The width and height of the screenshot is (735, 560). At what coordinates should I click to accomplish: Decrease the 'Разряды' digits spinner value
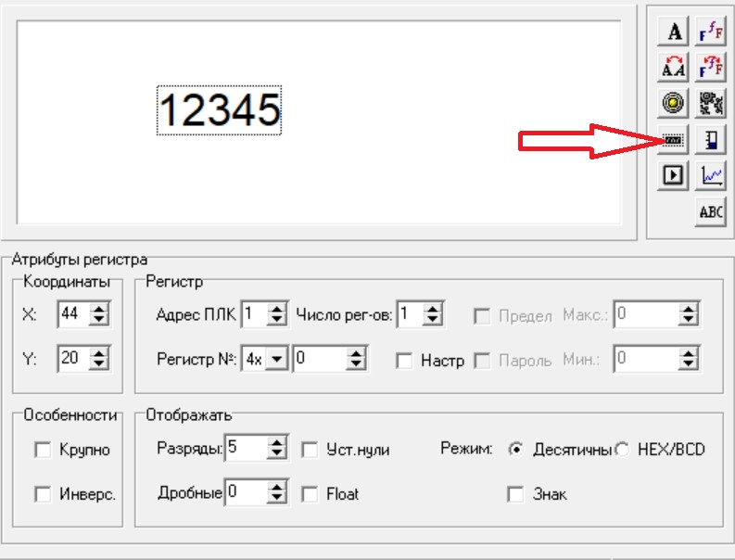(x=276, y=454)
